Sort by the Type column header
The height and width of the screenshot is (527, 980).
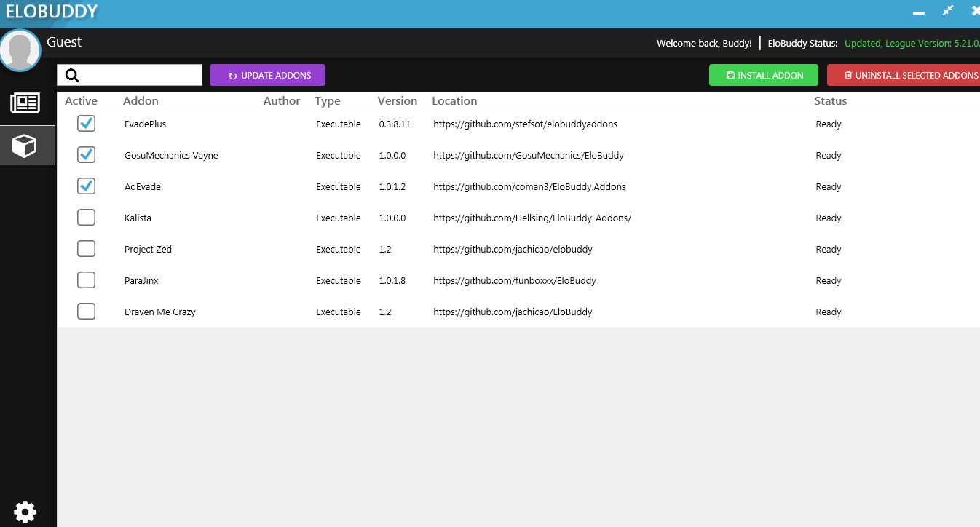[328, 101]
